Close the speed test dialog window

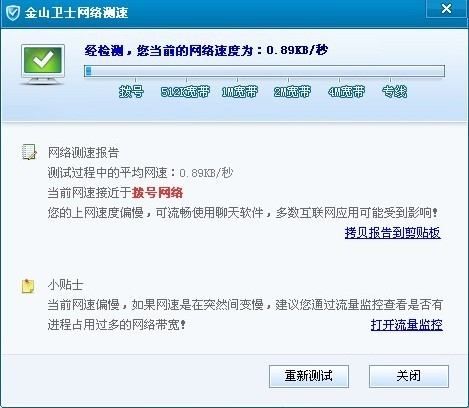click(446, 8)
